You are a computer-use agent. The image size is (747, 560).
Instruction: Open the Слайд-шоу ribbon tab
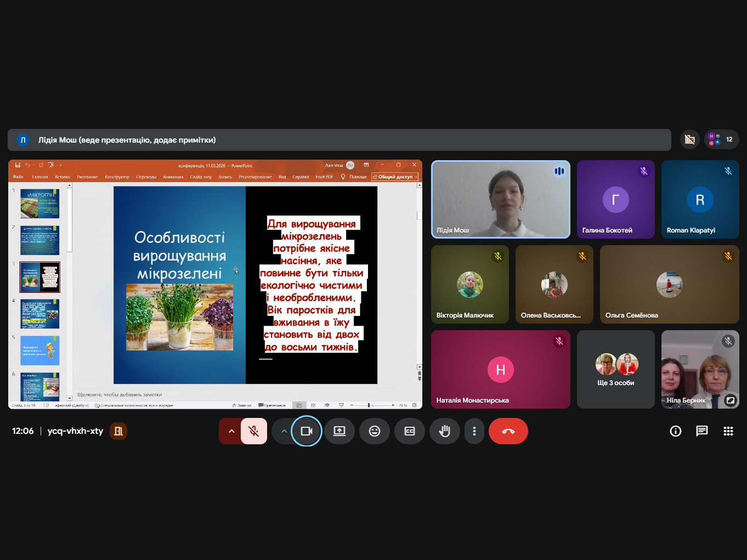[201, 177]
